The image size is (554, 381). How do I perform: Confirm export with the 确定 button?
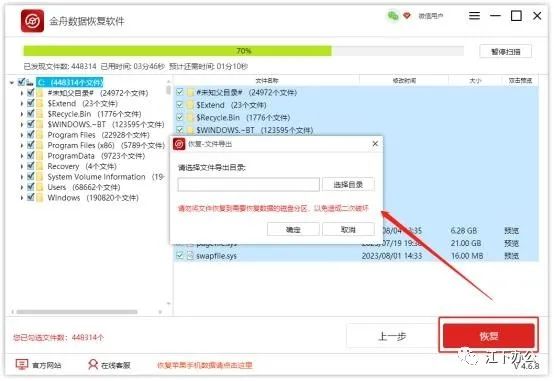(293, 229)
